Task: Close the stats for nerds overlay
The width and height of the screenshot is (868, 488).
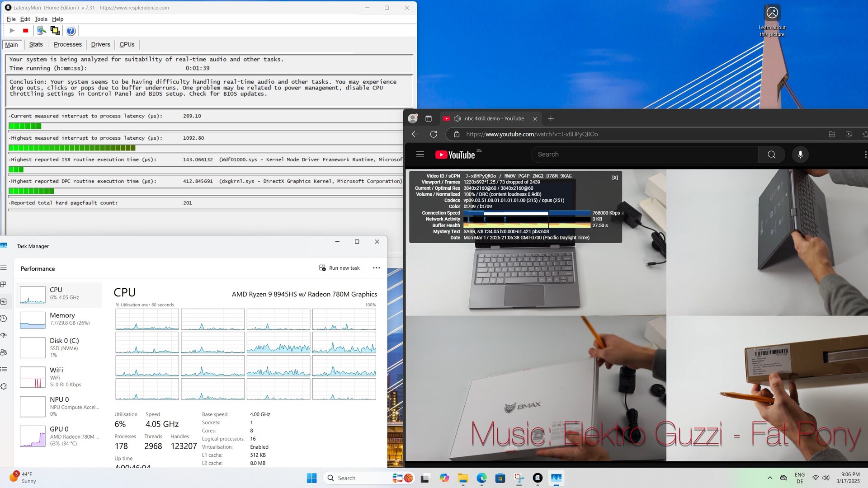Action: (x=615, y=178)
